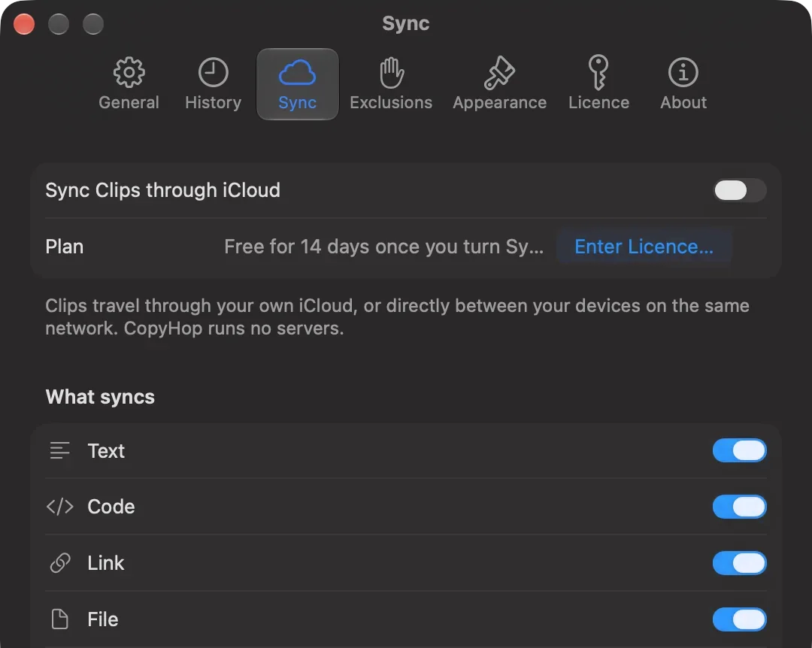Open the Exclusions hand icon
Screen dimensions: 812x648
point(392,72)
